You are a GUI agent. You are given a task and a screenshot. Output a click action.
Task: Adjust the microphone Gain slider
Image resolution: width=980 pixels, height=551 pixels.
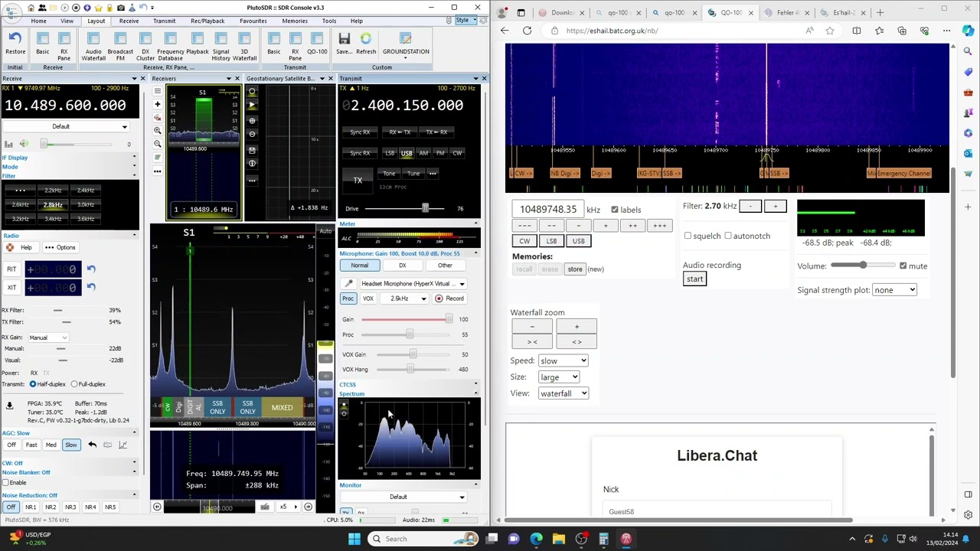[x=407, y=319]
